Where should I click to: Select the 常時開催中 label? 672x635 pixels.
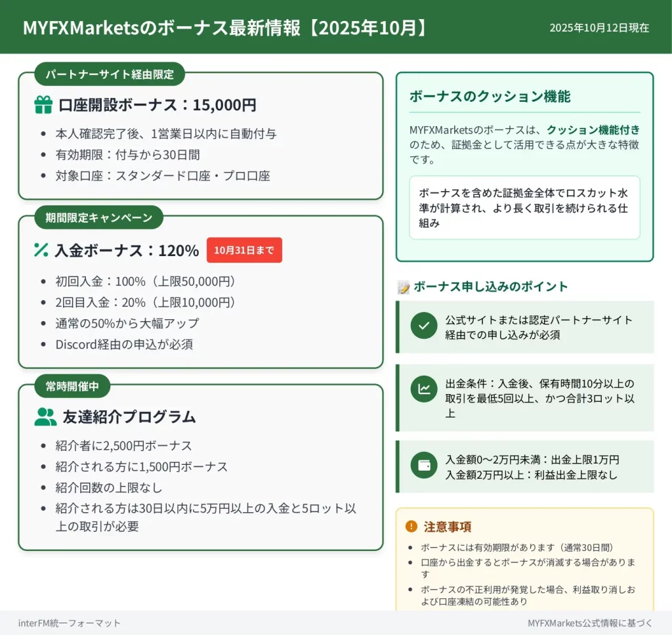[x=72, y=386]
